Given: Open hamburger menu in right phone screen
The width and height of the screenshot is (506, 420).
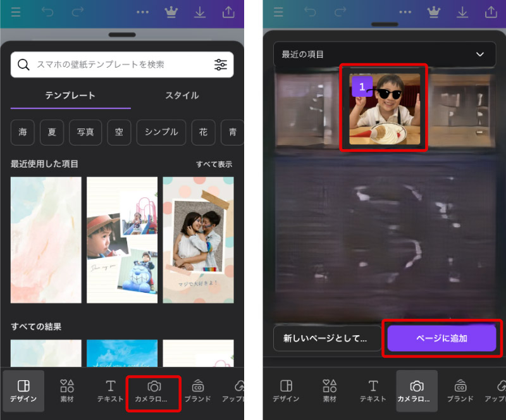Looking at the screenshot, I should pos(278,12).
